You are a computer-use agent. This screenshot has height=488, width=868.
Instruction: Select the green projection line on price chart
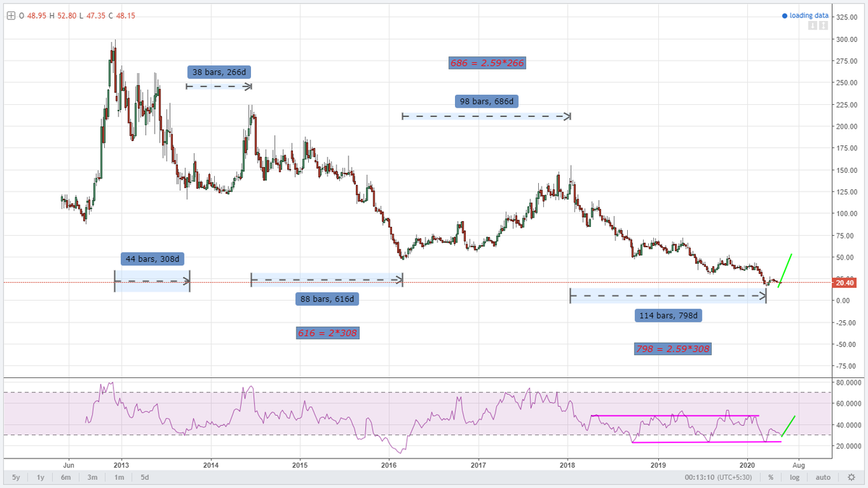click(786, 270)
